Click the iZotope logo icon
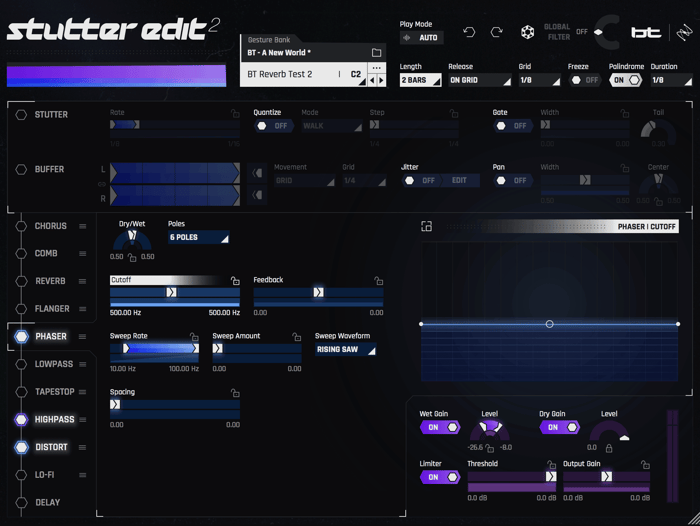Viewport: 700px width, 526px height. tap(684, 32)
